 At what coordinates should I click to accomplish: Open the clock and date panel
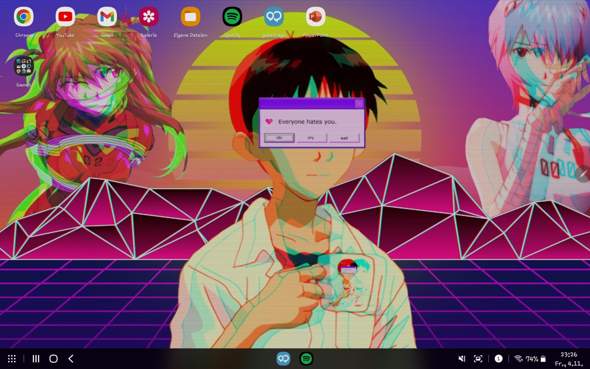[569, 359]
